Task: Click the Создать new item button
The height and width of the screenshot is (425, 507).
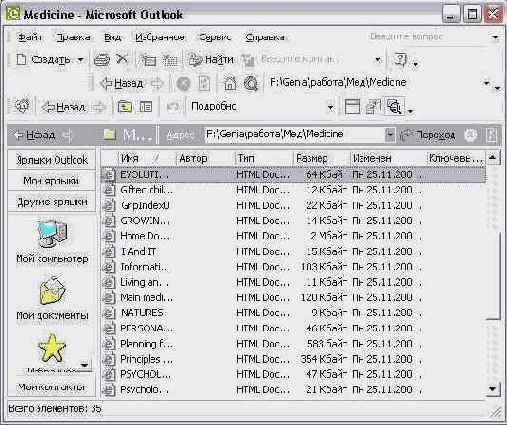Action: (43, 60)
